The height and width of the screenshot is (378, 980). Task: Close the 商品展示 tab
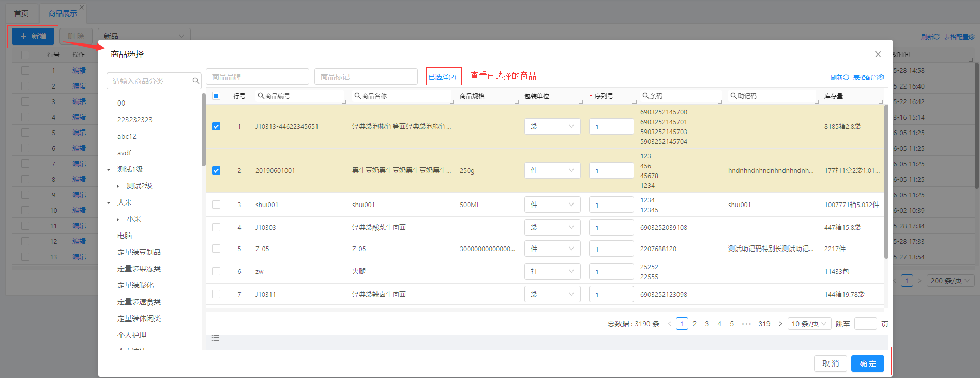82,7
